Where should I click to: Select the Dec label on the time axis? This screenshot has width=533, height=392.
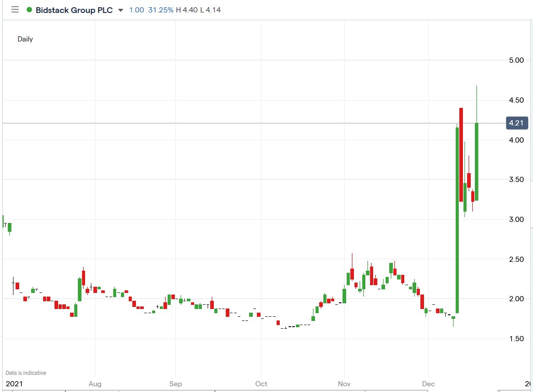click(x=429, y=384)
